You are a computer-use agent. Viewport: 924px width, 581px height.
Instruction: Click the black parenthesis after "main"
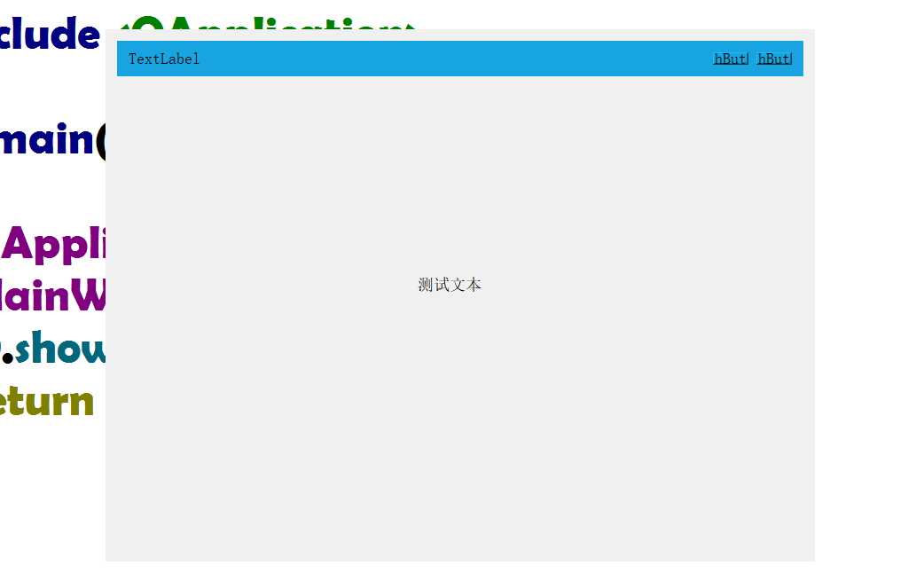coord(100,142)
